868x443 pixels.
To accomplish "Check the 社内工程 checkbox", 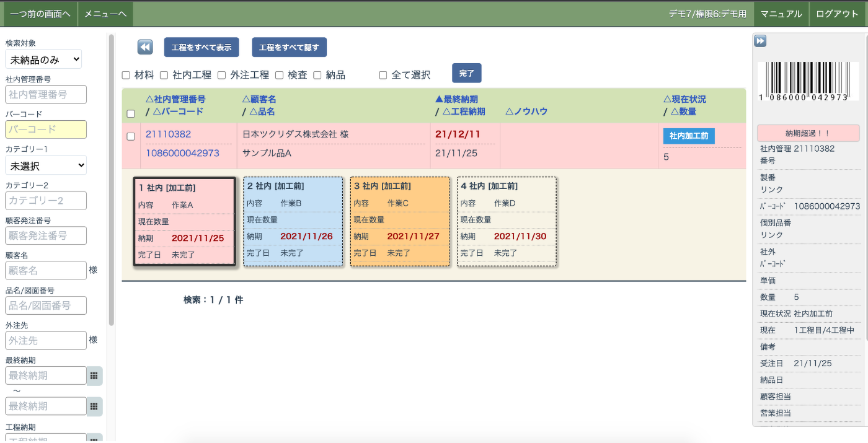I will 164,75.
